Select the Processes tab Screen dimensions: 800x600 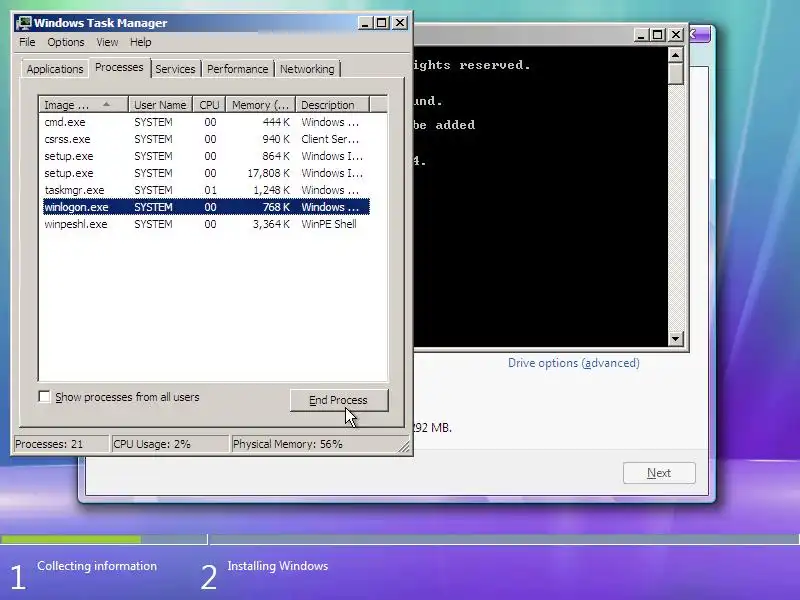click(119, 67)
